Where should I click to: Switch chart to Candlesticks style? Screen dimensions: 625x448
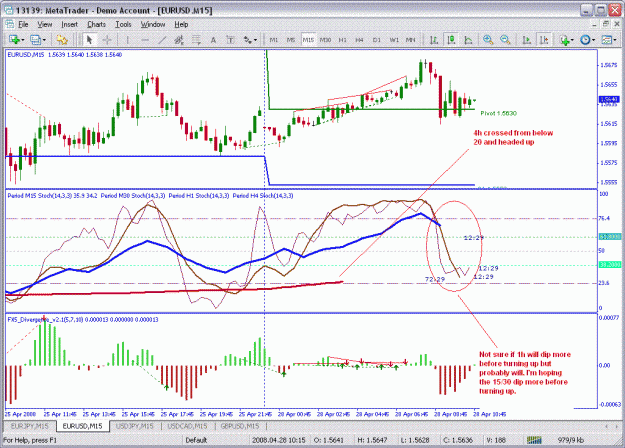coord(451,40)
